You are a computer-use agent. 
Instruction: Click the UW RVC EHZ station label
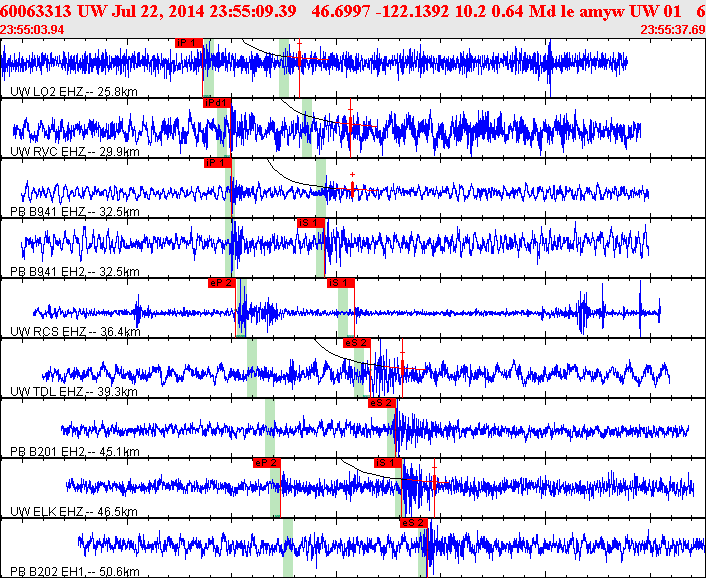75,152
